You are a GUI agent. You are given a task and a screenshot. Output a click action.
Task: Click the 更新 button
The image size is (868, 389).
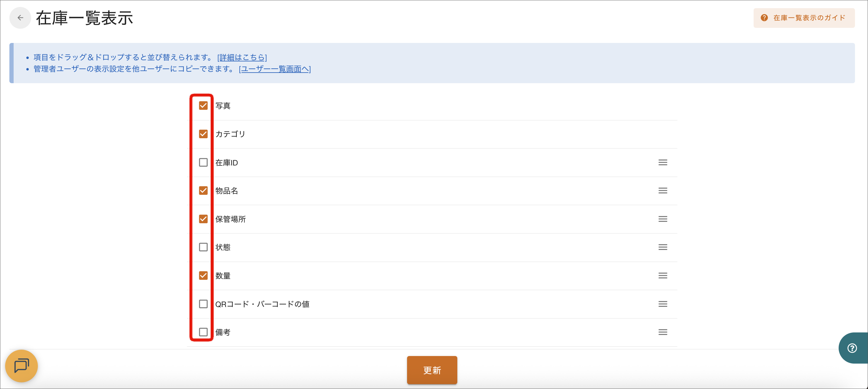point(432,370)
